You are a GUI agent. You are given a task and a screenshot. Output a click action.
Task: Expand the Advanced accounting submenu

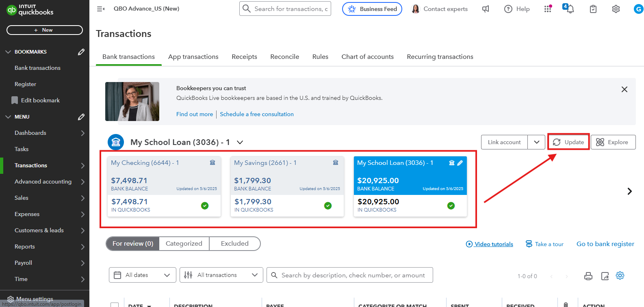click(83, 182)
